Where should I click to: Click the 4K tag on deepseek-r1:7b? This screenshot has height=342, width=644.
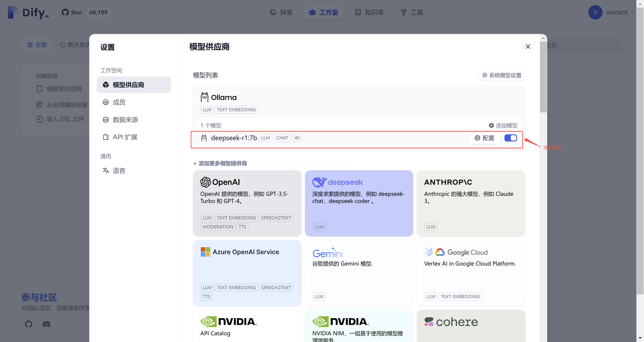point(297,138)
